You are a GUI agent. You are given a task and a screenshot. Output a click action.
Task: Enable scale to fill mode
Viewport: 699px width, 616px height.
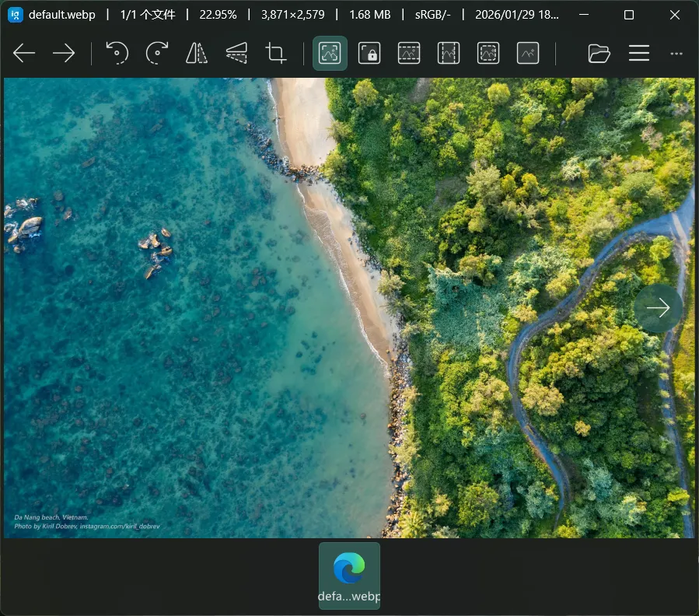click(x=528, y=53)
